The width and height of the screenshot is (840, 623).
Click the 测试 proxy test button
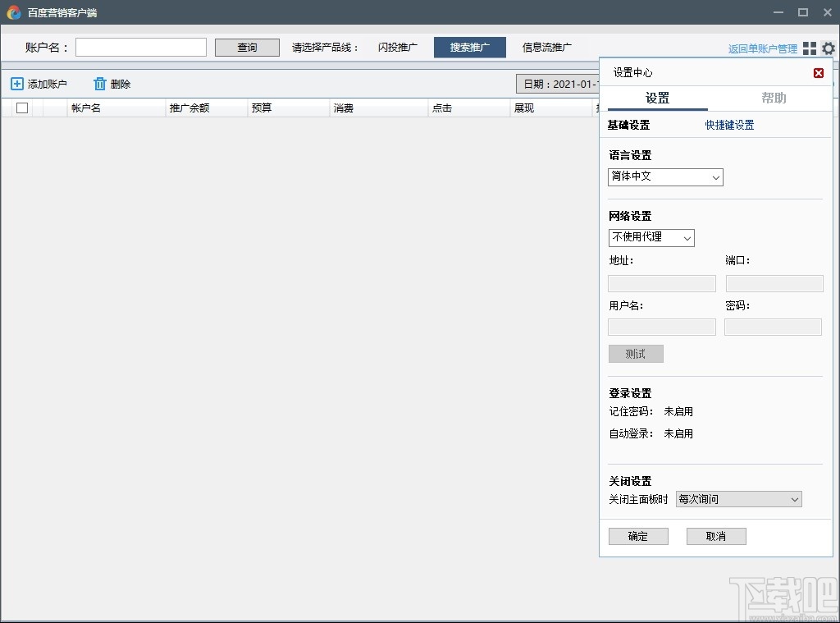coord(635,353)
